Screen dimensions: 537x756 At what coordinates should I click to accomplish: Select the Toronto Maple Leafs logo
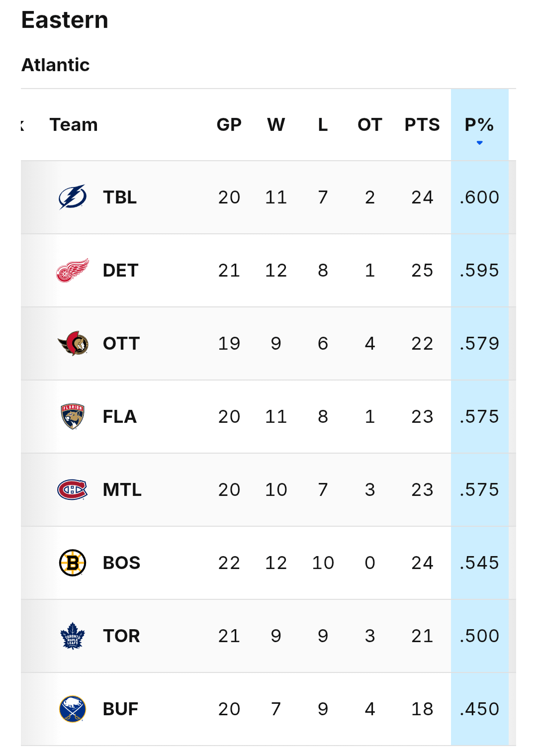point(73,636)
